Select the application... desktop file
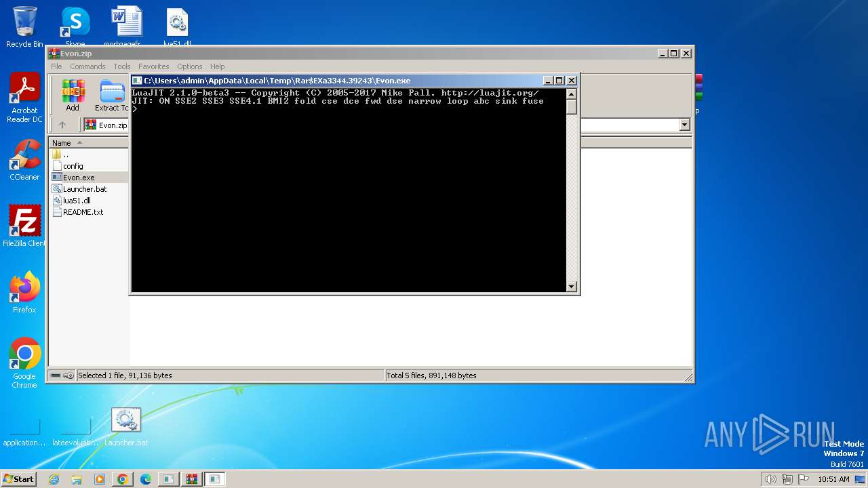Screen dimensions: 868x488 [x=24, y=432]
